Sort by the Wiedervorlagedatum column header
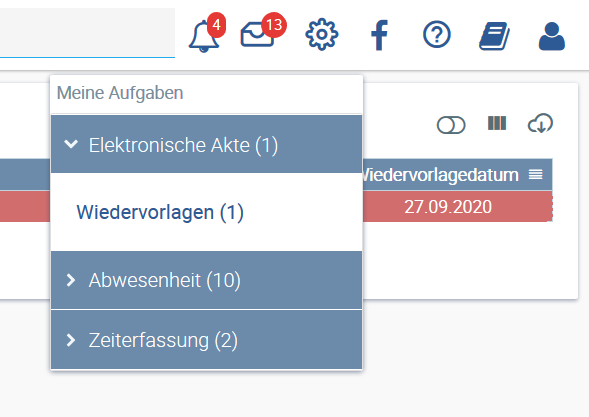Screen dimensions: 589x417 tap(440, 175)
